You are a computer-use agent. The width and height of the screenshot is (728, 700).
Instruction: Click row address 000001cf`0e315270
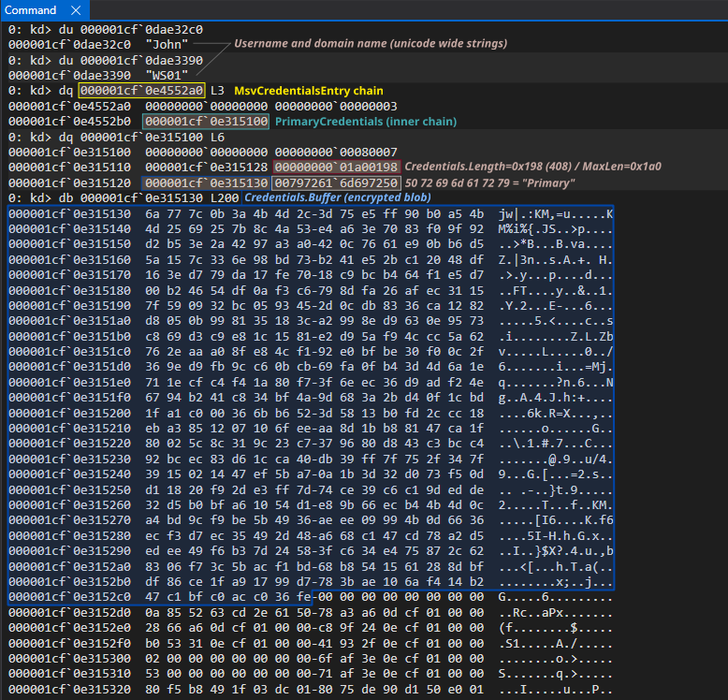[x=69, y=520]
